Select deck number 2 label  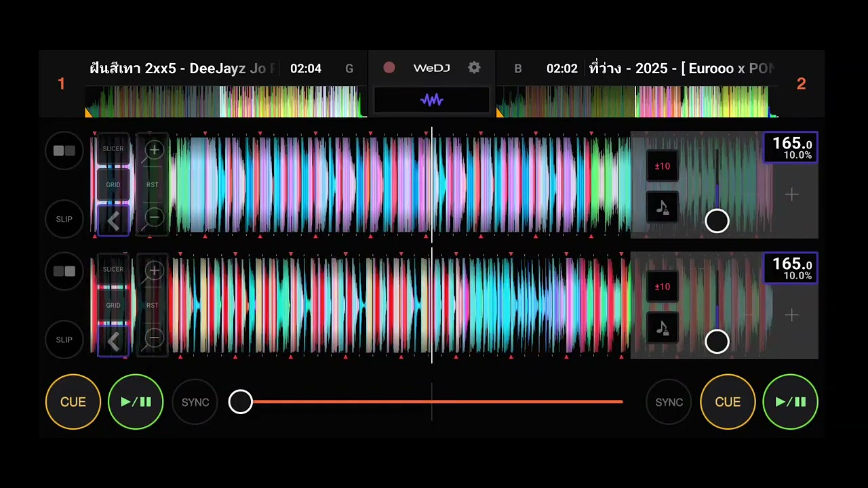coord(801,84)
